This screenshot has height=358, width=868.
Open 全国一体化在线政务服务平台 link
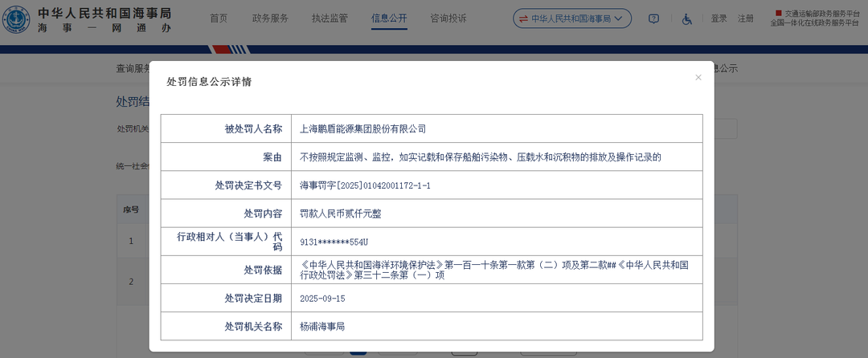(x=813, y=23)
